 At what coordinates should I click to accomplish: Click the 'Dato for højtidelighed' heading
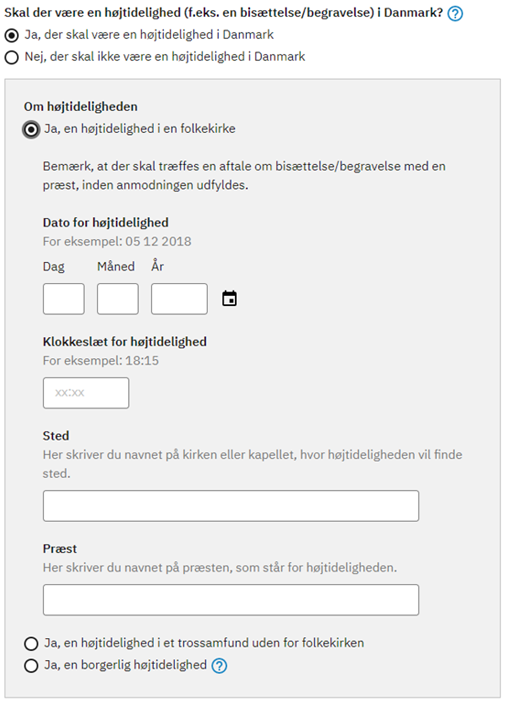[x=106, y=223]
